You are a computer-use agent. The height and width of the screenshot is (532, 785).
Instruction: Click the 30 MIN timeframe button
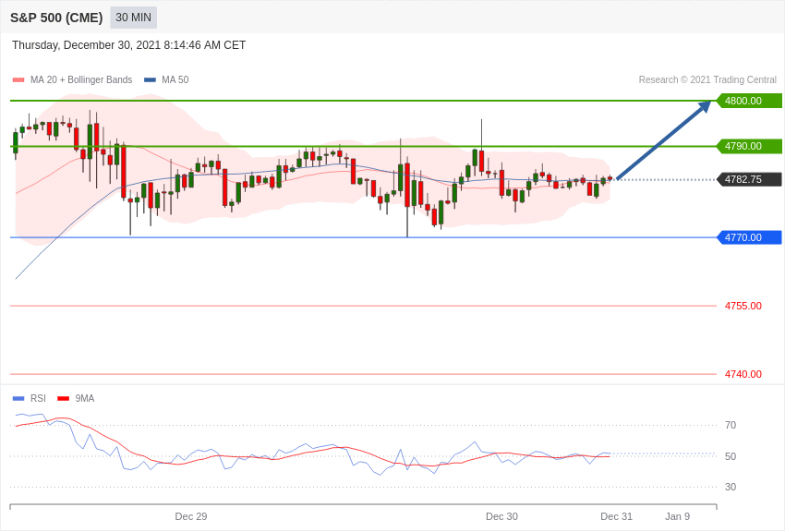[133, 18]
